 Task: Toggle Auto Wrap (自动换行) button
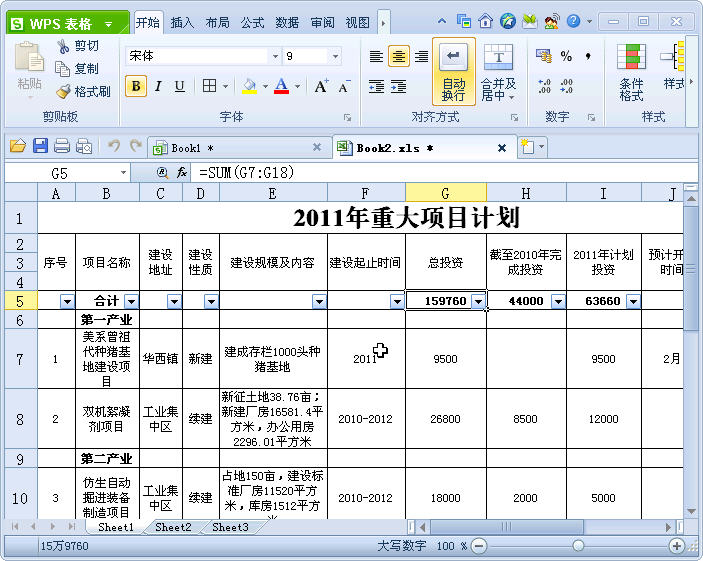453,72
